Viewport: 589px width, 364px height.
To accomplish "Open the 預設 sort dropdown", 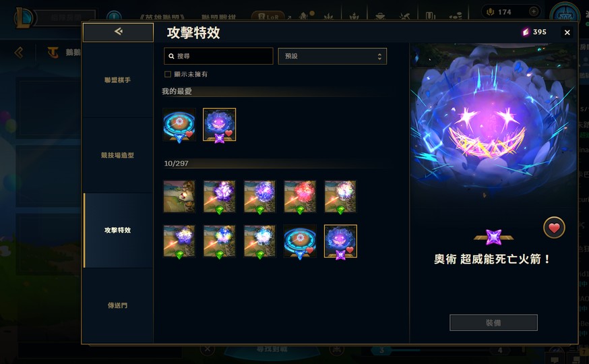I will tap(332, 56).
